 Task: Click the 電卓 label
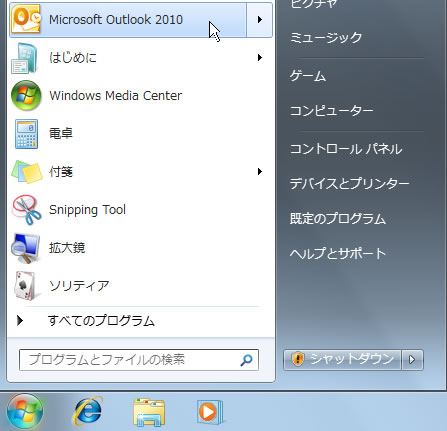click(x=61, y=134)
